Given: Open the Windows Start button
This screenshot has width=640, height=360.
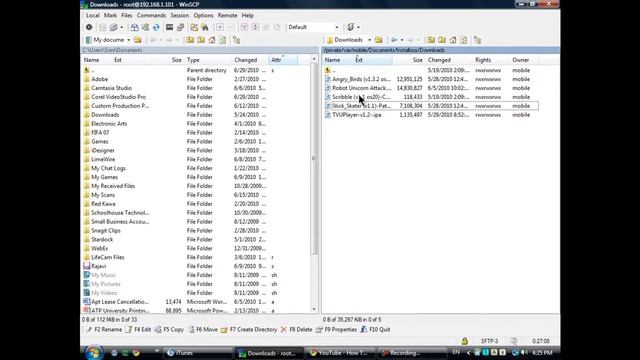Looking at the screenshot, I should 93,353.
